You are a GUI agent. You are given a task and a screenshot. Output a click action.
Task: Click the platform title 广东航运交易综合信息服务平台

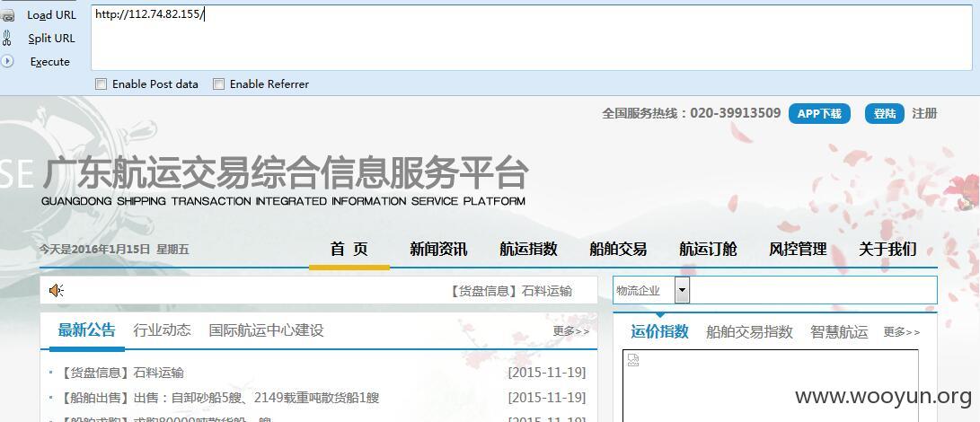[286, 172]
